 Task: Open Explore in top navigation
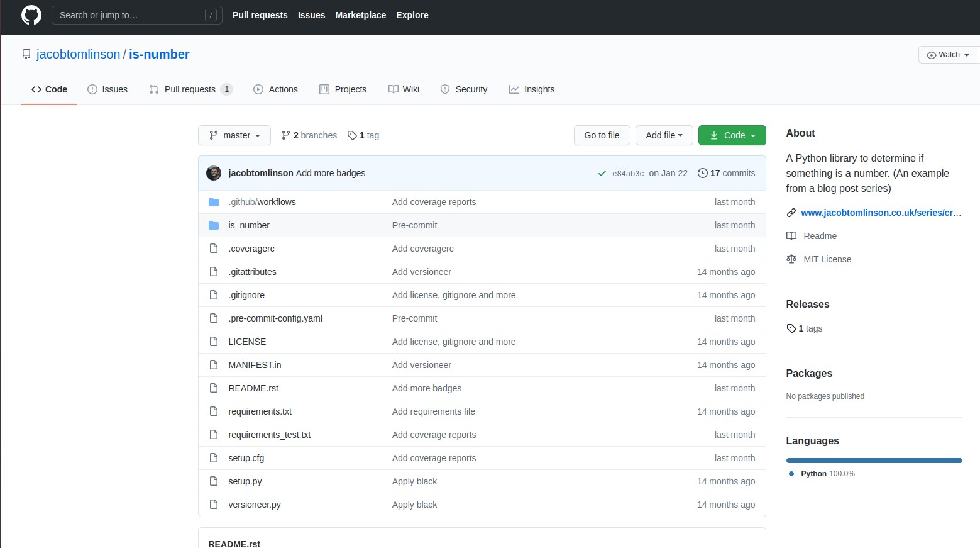[x=412, y=15]
